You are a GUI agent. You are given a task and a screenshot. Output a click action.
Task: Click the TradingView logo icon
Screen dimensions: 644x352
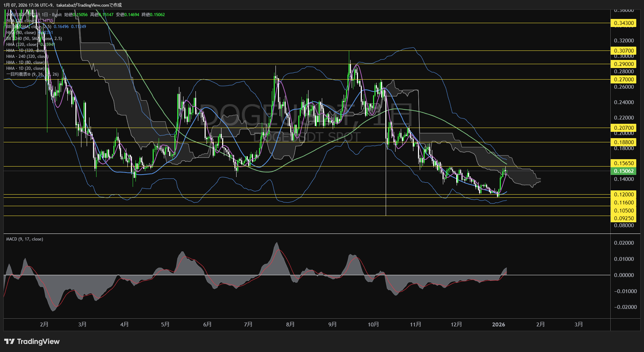pos(9,341)
